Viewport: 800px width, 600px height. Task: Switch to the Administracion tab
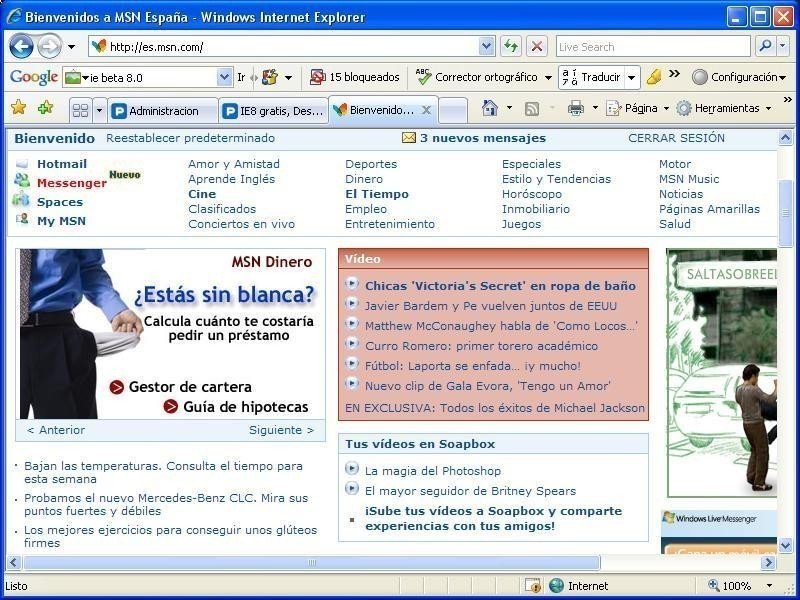163,110
